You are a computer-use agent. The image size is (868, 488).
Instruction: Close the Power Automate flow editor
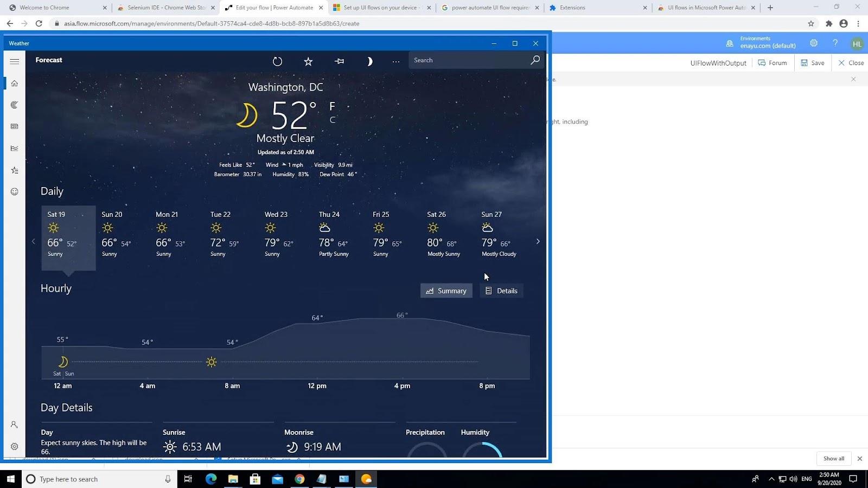pos(851,63)
